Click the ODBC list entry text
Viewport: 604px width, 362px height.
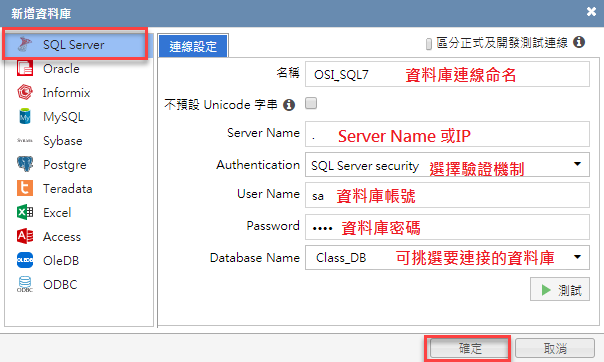pos(60,285)
